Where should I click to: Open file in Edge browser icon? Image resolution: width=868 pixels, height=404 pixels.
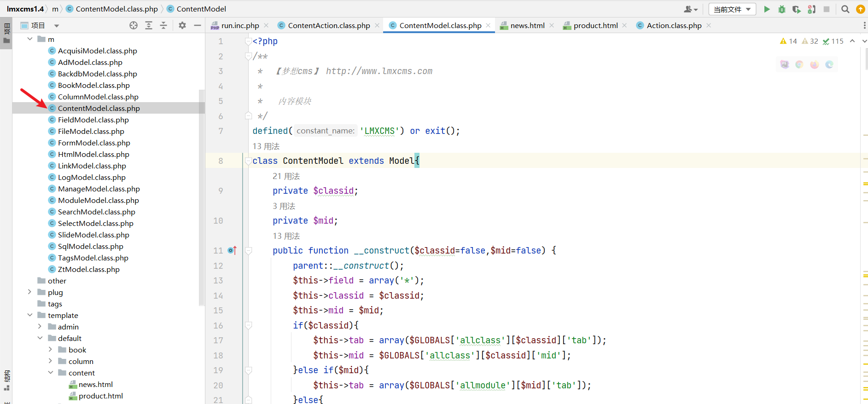click(829, 64)
